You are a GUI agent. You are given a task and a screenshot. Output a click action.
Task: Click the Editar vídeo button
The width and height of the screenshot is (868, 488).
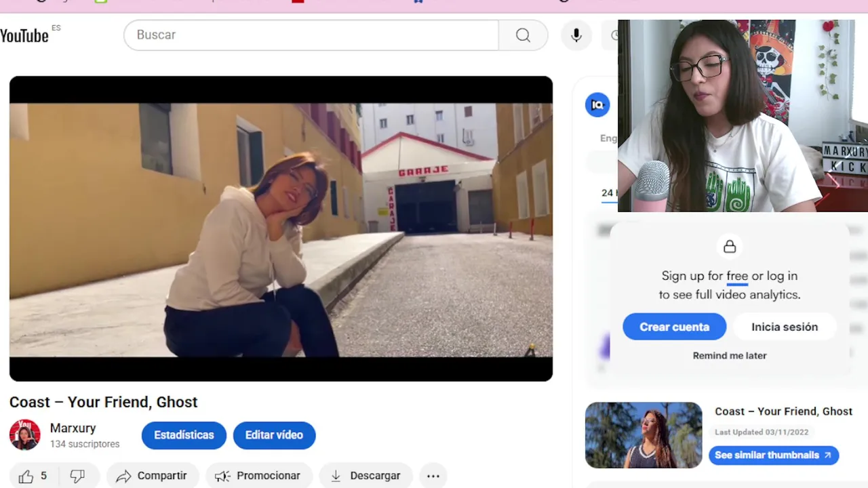274,435
